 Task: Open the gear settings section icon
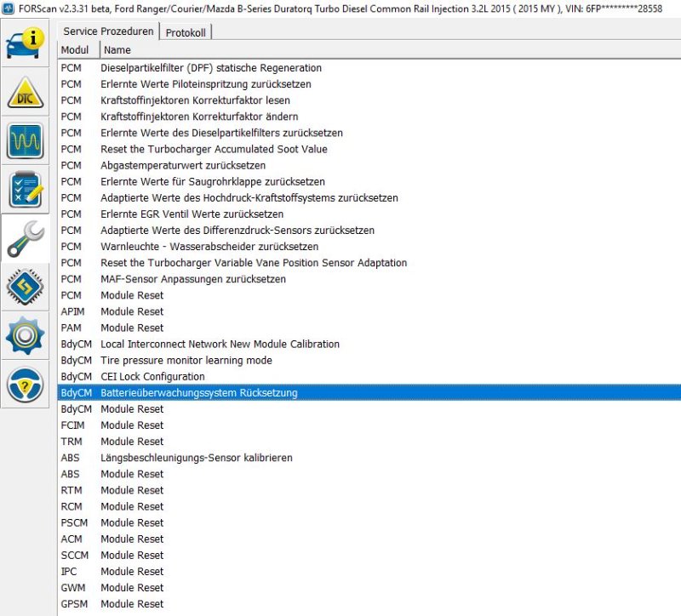(x=26, y=335)
